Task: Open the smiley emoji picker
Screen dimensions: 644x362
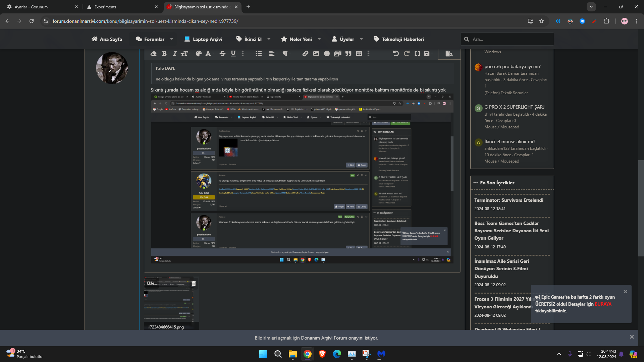Action: coord(327,54)
